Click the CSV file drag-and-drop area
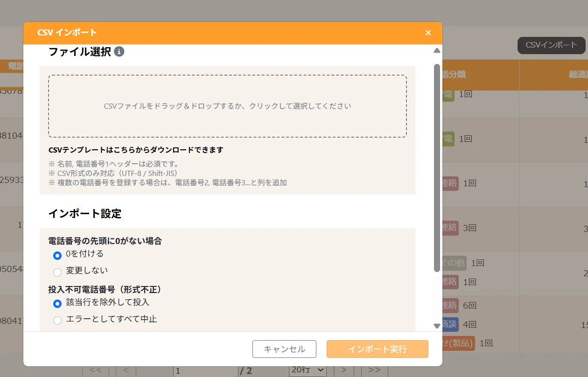Image resolution: width=588 pixels, height=377 pixels. pyautogui.click(x=227, y=106)
